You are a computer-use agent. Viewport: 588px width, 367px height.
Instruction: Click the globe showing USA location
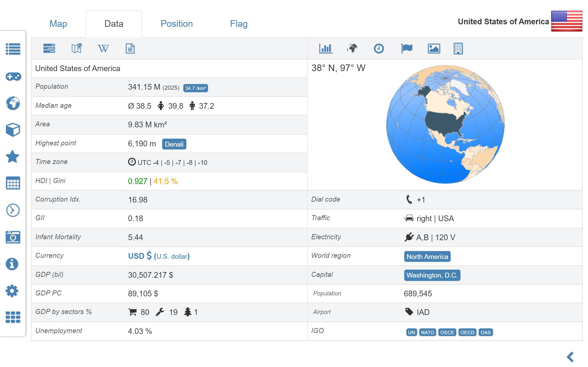(445, 124)
